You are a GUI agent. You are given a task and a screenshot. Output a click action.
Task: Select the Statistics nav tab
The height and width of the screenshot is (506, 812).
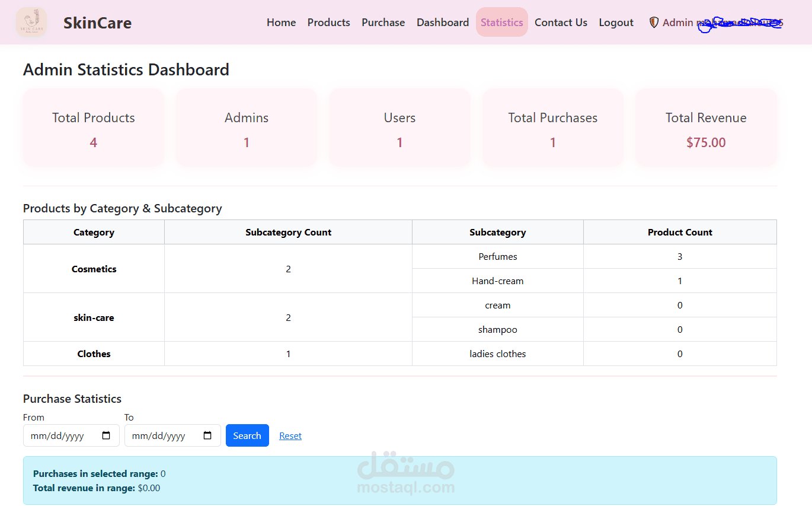tap(502, 22)
